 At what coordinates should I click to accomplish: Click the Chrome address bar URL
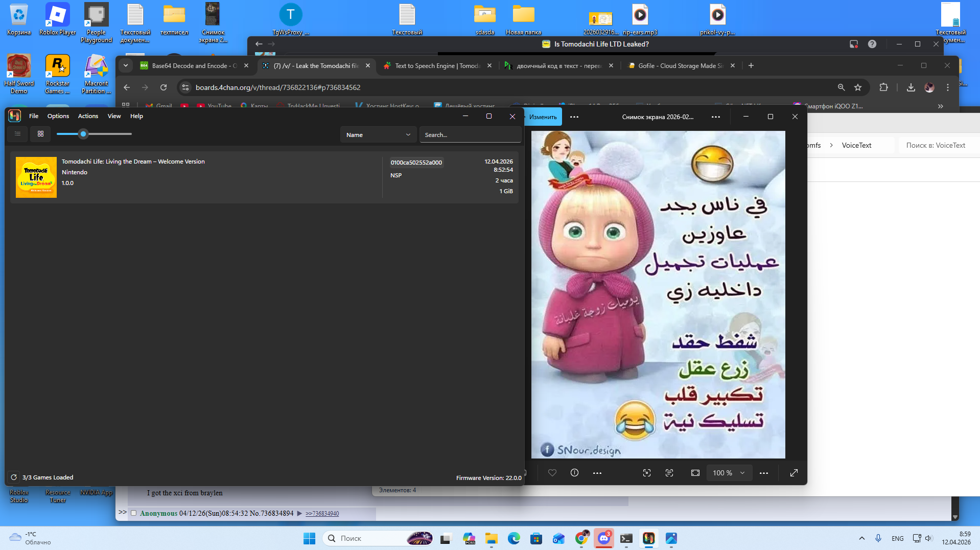pos(278,87)
